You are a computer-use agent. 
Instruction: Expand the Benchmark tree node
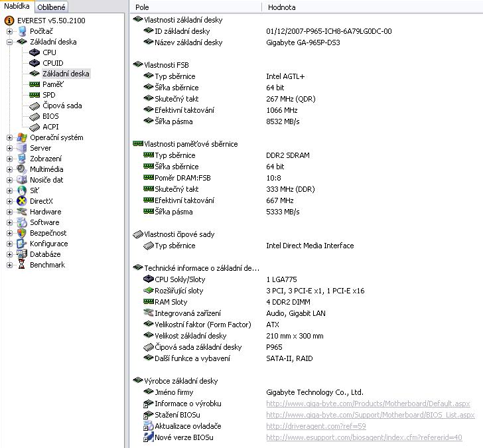tap(9, 265)
